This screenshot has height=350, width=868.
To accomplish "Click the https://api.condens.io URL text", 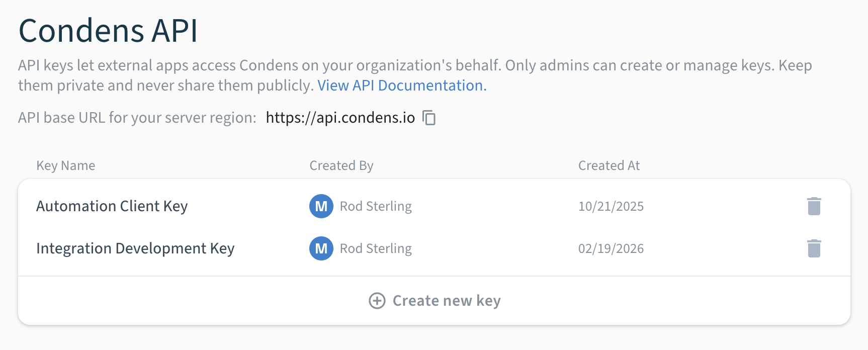I will click(x=340, y=118).
